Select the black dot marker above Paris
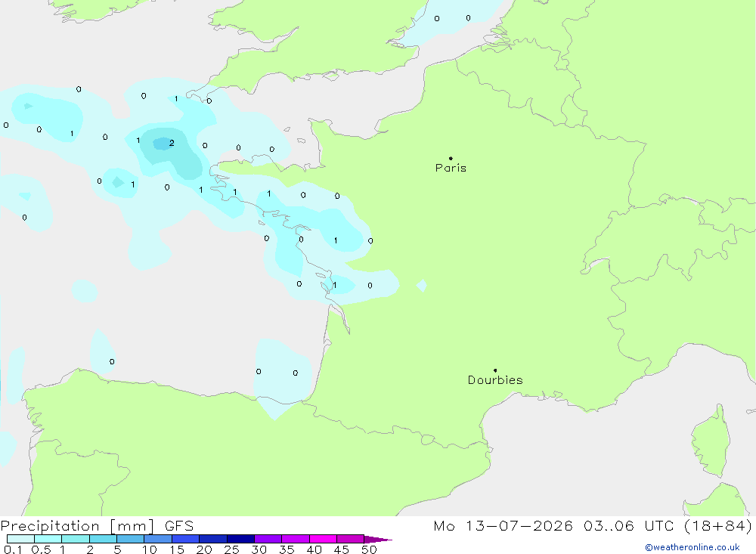 point(451,158)
